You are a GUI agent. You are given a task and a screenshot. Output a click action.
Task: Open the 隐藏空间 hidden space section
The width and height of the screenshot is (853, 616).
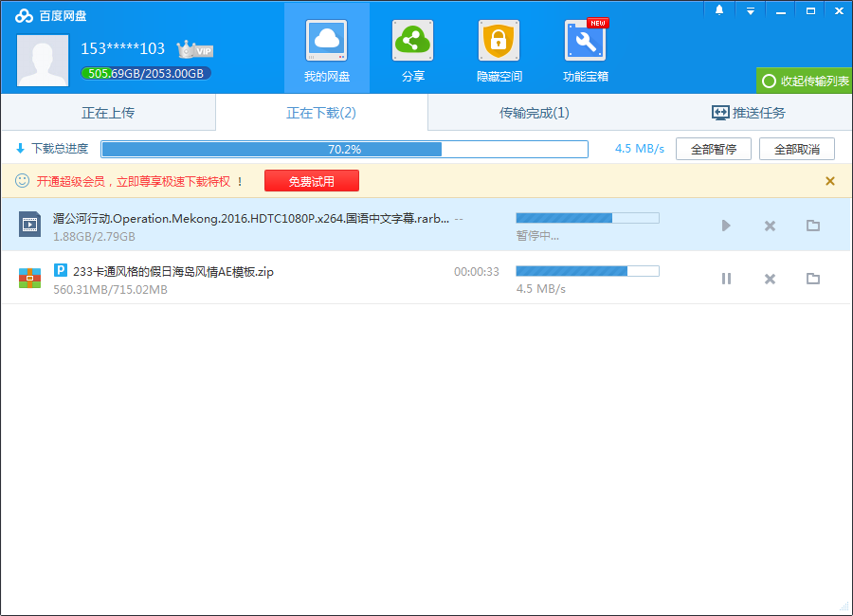tap(499, 49)
